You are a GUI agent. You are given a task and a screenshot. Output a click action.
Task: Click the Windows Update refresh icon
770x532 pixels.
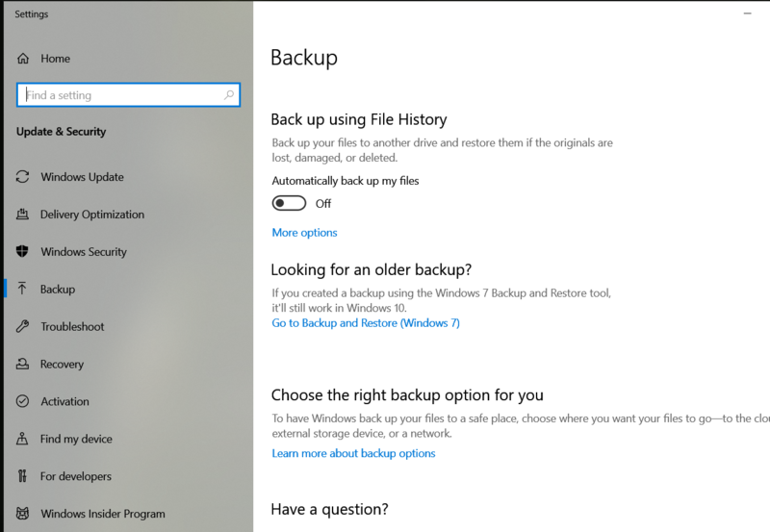click(x=22, y=177)
